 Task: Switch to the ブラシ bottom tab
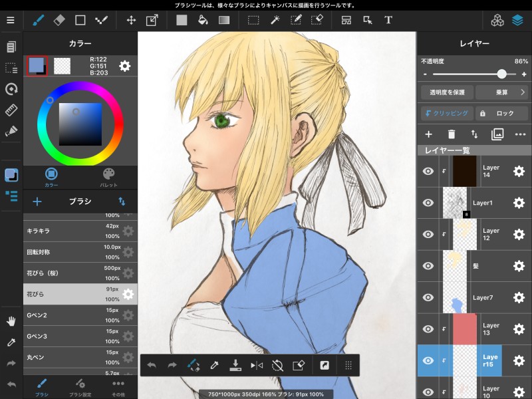pyautogui.click(x=42, y=388)
